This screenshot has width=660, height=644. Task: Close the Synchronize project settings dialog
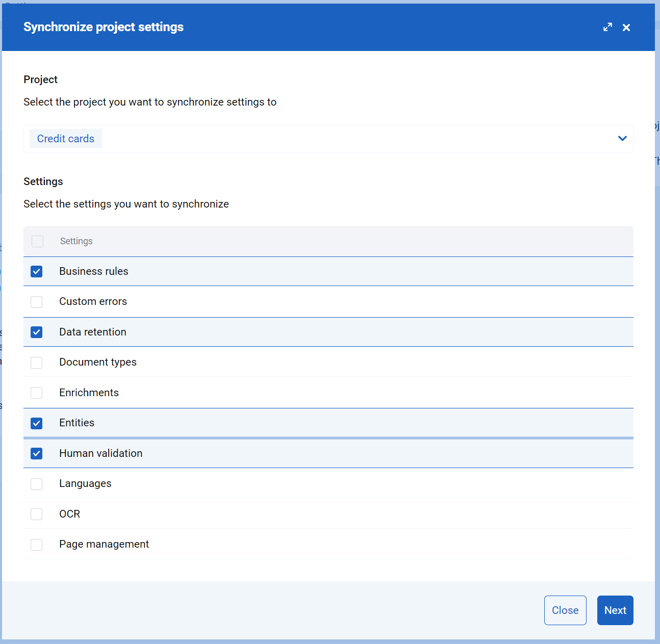click(x=626, y=28)
